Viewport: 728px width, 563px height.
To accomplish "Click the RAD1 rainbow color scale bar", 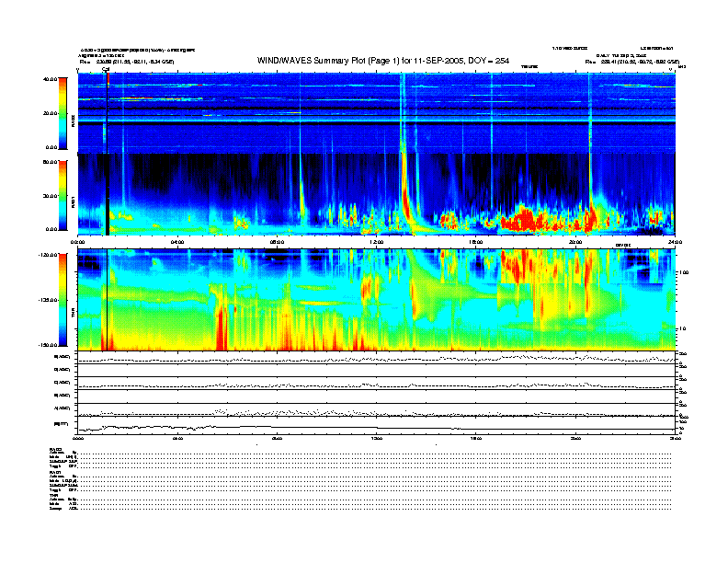I will coord(63,195).
